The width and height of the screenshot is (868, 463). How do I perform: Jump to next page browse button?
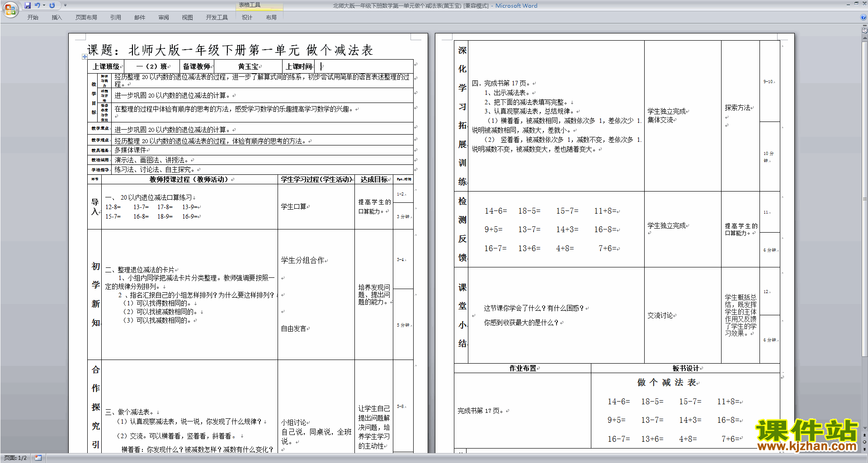click(x=865, y=449)
